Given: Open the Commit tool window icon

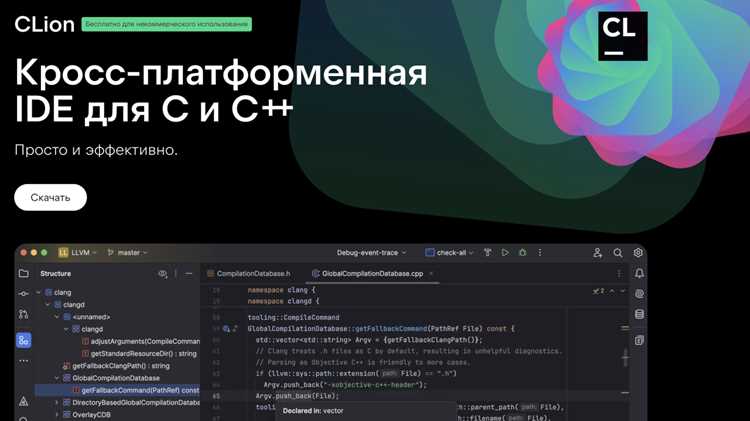Looking at the screenshot, I should 23,293.
